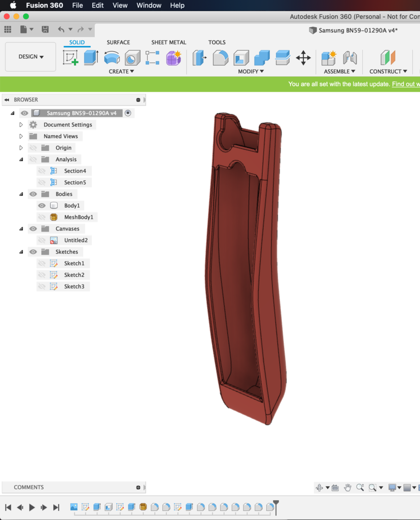Click the Create Form purple icon

(173, 58)
